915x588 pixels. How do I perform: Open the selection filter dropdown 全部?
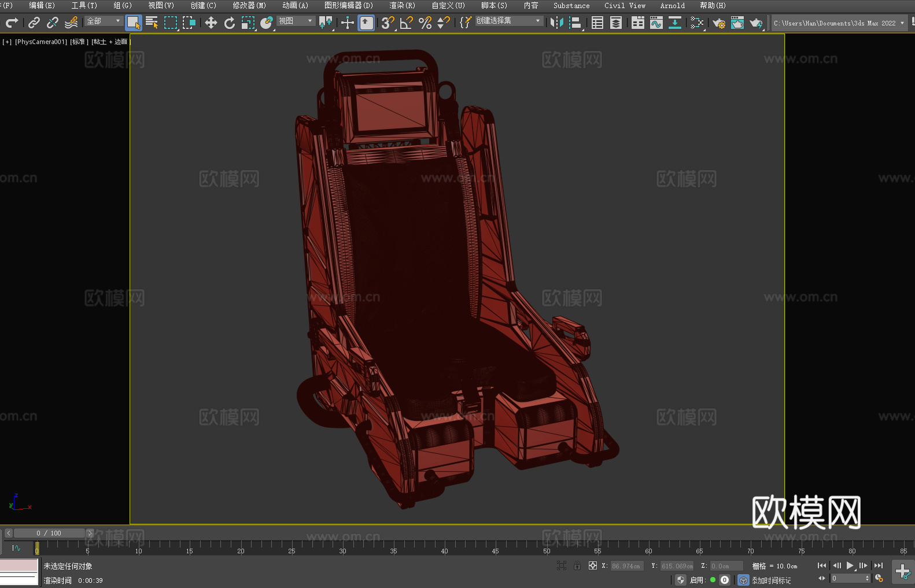click(104, 21)
